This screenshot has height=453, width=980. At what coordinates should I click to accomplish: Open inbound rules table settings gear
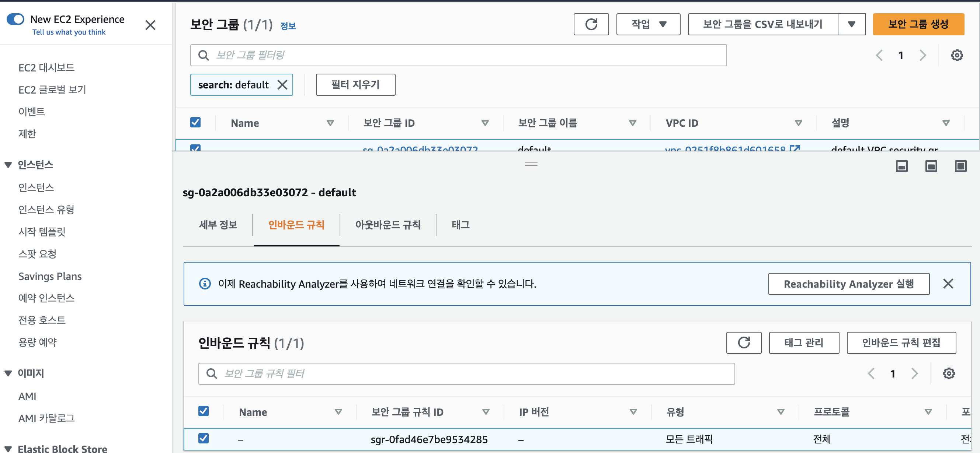(948, 373)
